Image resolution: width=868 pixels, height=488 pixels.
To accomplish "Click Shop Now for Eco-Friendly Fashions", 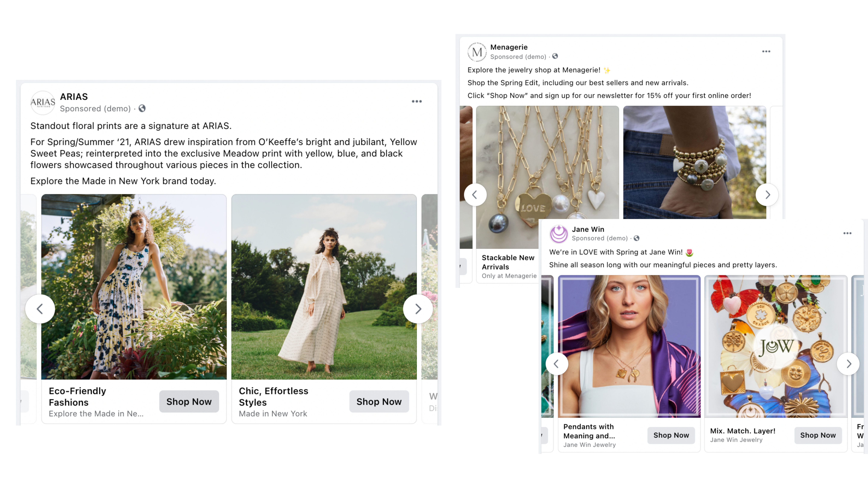I will coord(189,401).
